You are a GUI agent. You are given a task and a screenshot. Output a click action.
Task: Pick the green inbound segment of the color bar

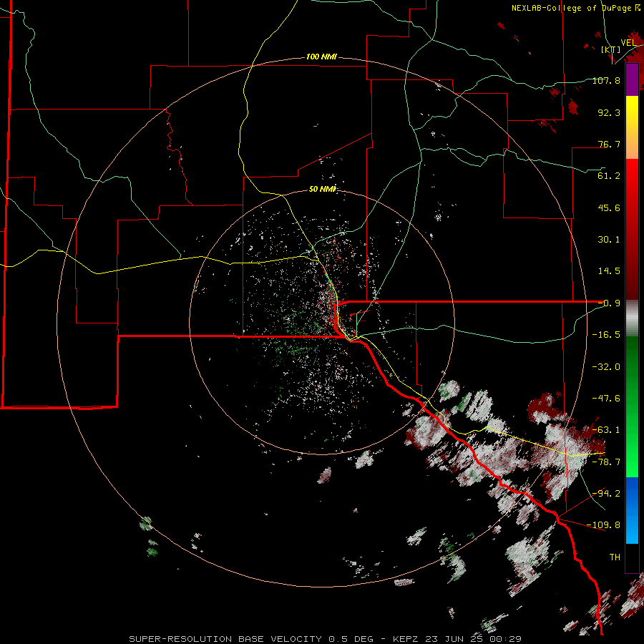click(632, 406)
